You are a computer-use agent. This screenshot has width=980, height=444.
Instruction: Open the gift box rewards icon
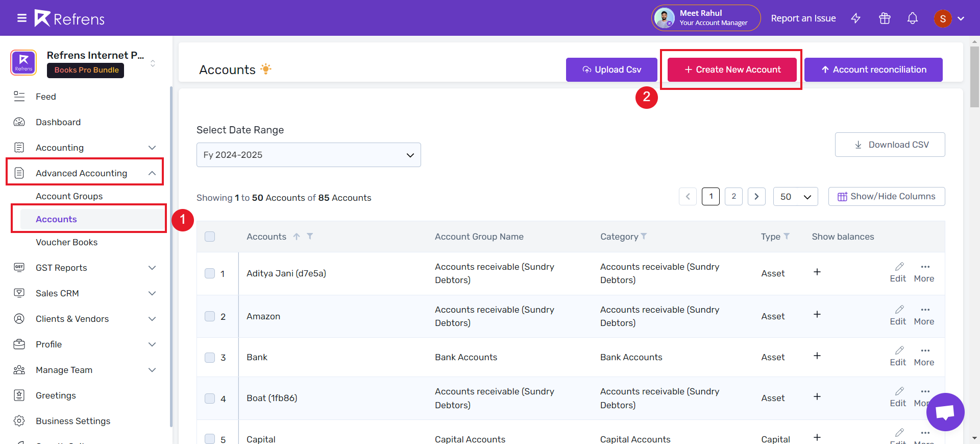(x=885, y=18)
